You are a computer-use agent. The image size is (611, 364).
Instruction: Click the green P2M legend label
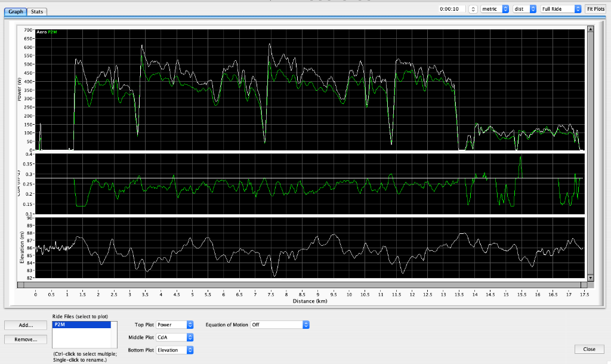click(x=53, y=32)
